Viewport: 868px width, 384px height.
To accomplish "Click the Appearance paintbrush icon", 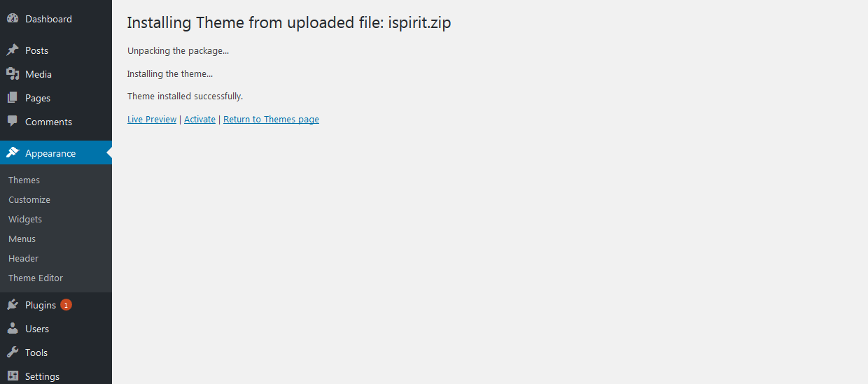I will point(13,153).
